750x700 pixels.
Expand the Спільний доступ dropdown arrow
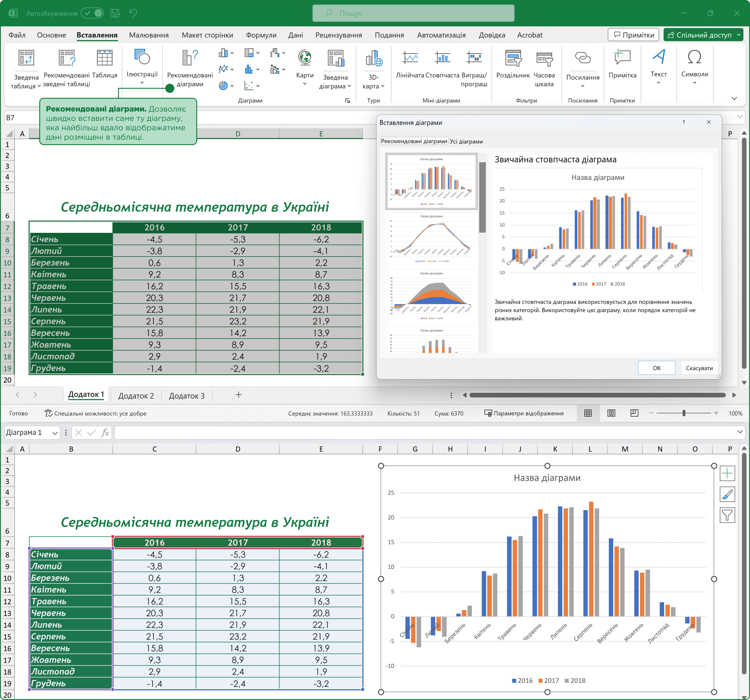[x=739, y=35]
